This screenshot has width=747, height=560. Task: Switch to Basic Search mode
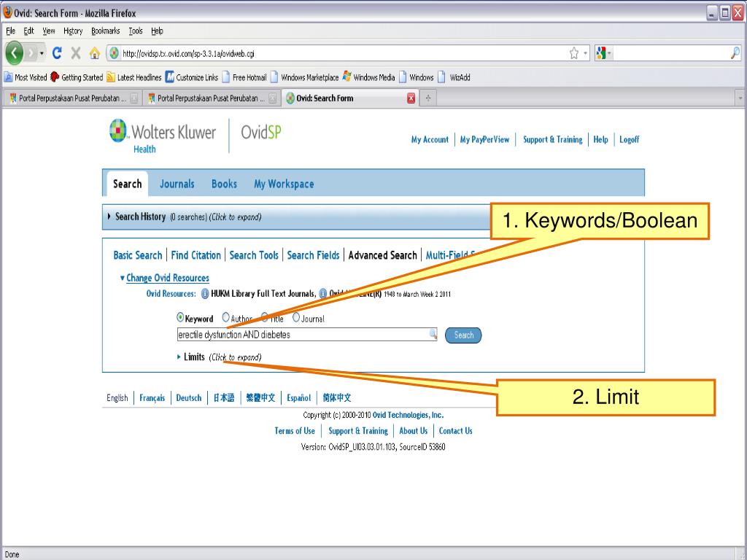pyautogui.click(x=138, y=255)
